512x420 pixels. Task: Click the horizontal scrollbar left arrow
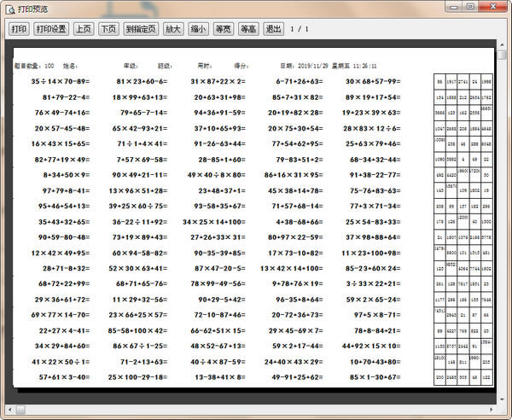click(x=9, y=409)
